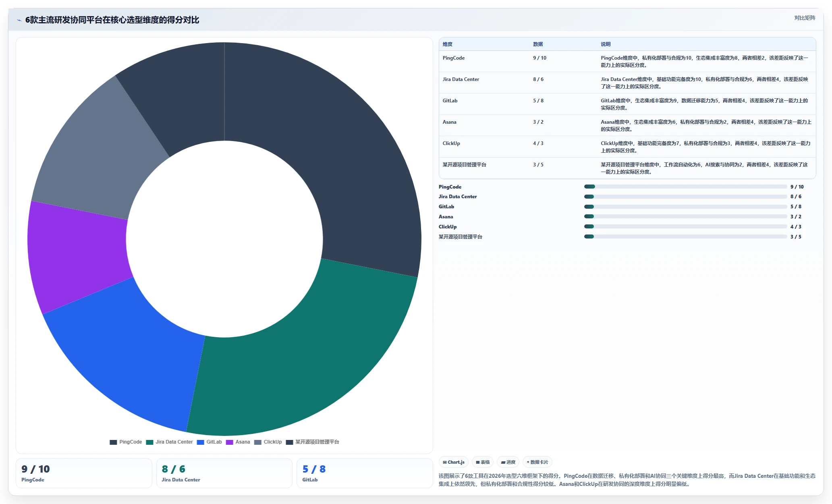Click the GitLab progress bar
Image resolution: width=832 pixels, height=504 pixels.
[685, 207]
